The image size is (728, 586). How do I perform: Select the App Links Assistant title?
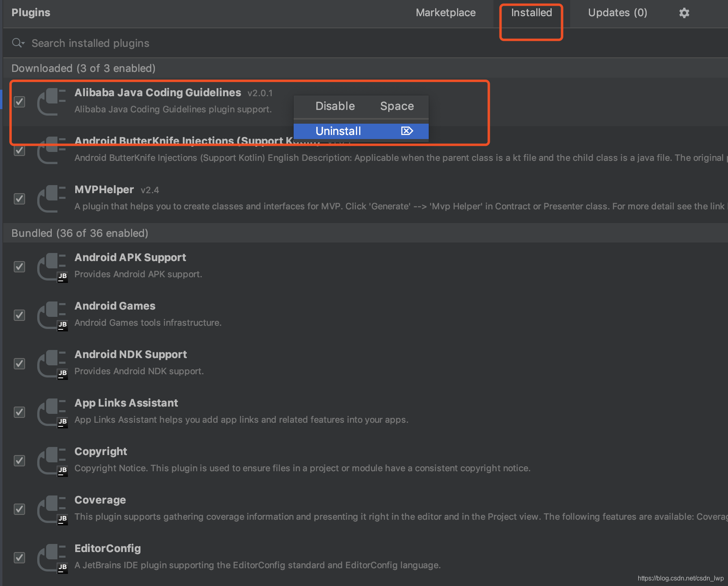click(126, 403)
